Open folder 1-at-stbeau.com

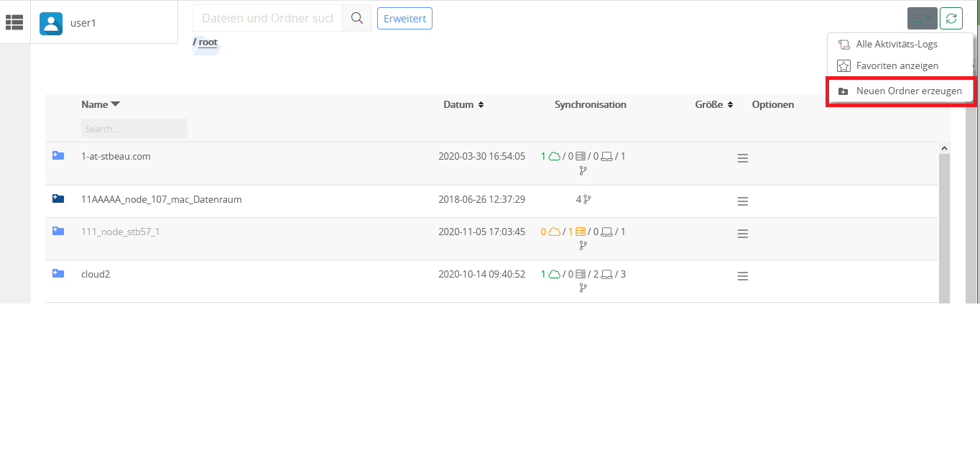[x=116, y=156]
